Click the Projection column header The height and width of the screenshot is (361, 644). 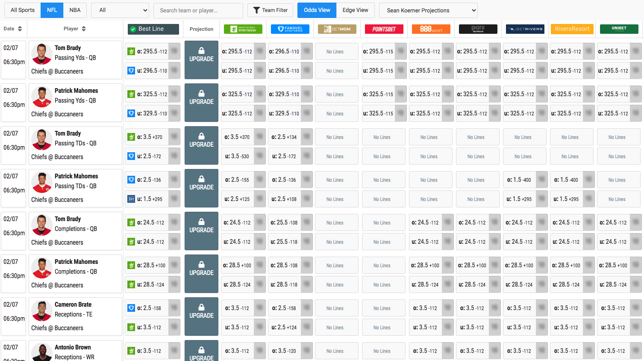click(x=201, y=29)
